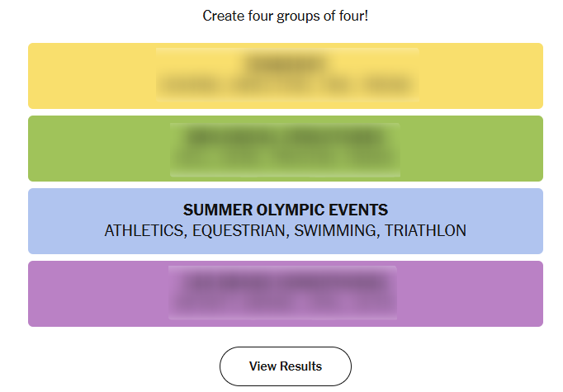The width and height of the screenshot is (563, 392).
Task: Click the word TRIATHLON
Action: pos(426,231)
